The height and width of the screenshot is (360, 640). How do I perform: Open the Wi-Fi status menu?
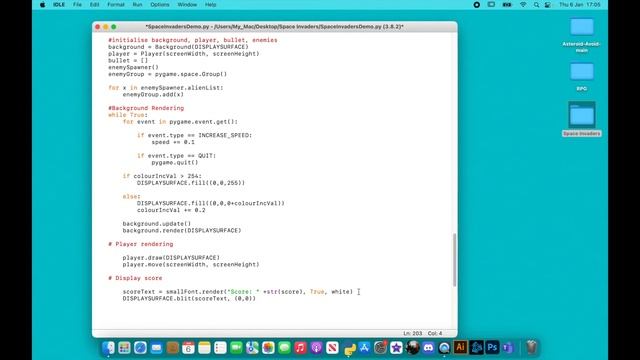523,5
